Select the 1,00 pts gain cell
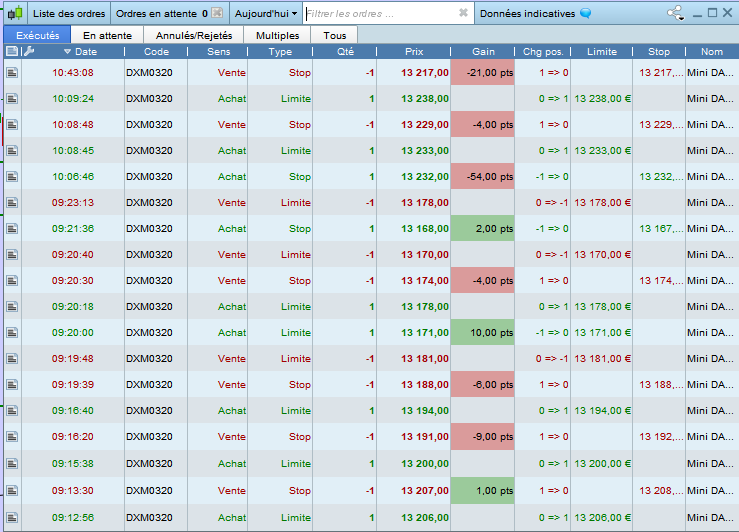This screenshot has width=739, height=532. (x=483, y=491)
